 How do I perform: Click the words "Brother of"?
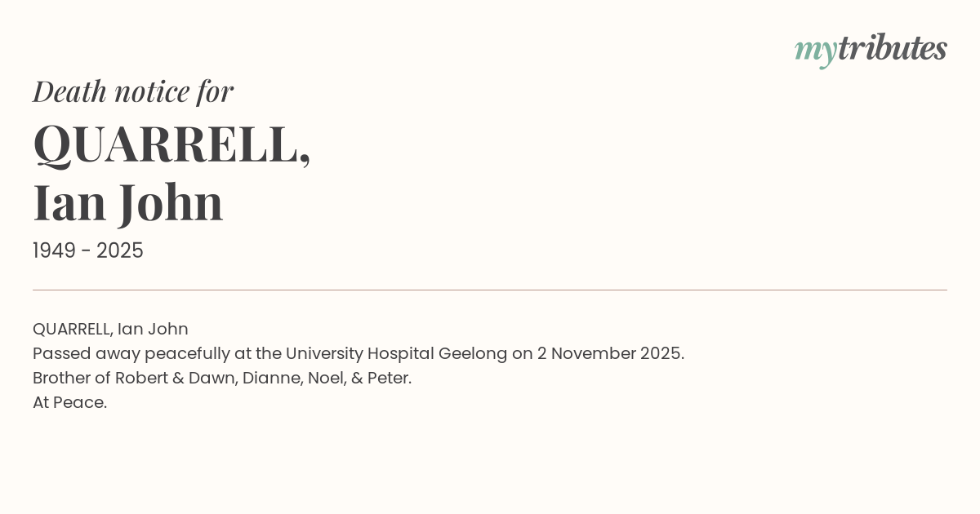(71, 378)
